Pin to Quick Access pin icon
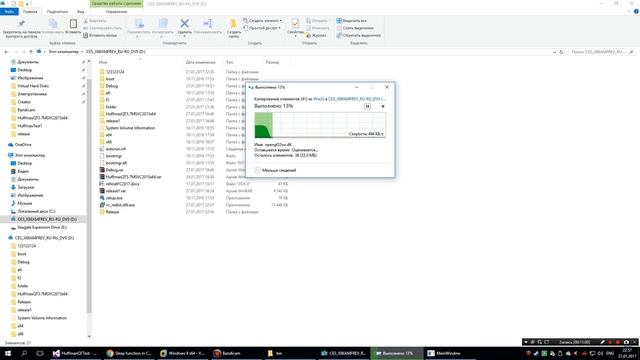Viewport: 640px width, 360px height. [x=21, y=24]
